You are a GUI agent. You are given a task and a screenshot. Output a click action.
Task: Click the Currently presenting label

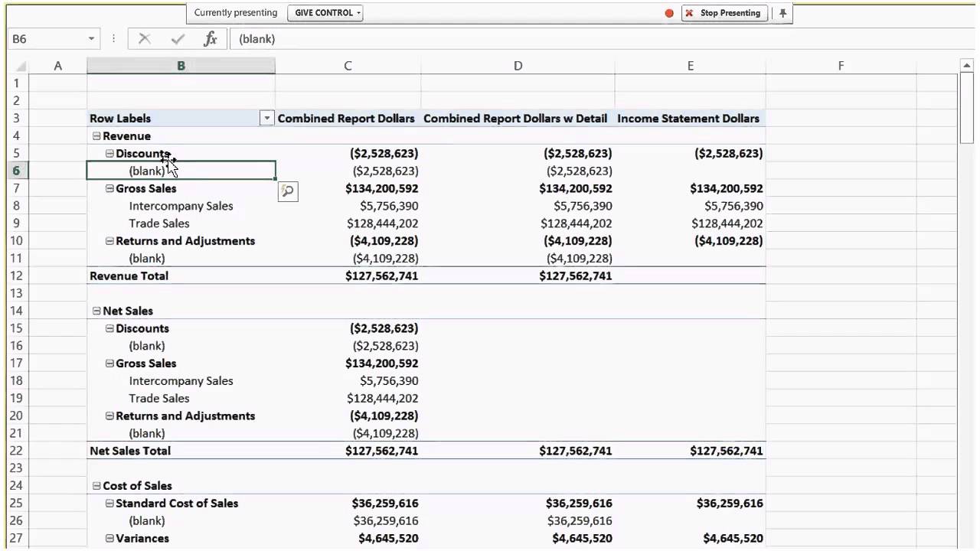(236, 13)
